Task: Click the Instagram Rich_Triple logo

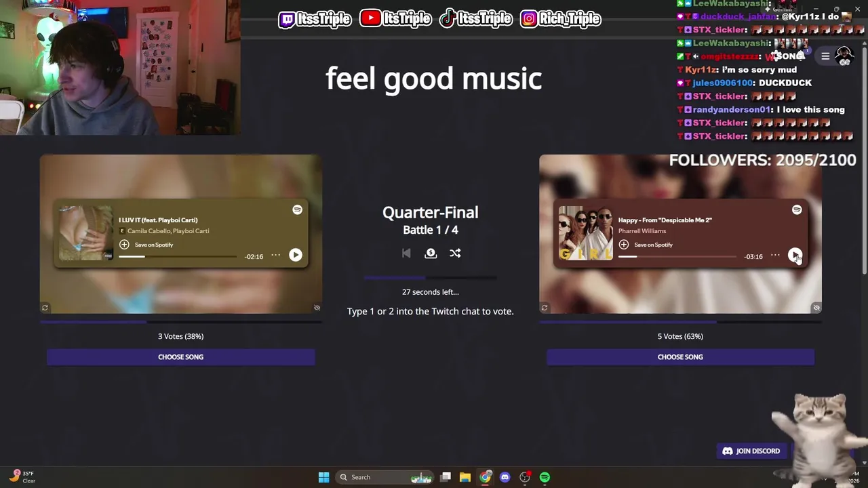Action: [x=561, y=19]
